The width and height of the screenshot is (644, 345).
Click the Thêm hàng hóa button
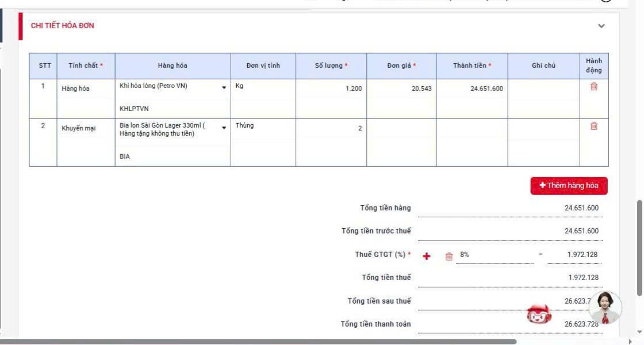tap(569, 186)
